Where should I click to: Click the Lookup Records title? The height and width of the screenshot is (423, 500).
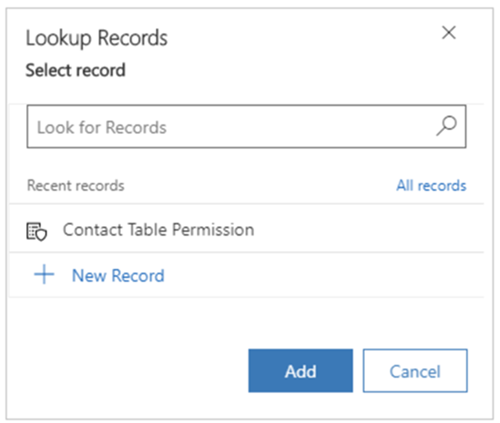click(x=97, y=38)
